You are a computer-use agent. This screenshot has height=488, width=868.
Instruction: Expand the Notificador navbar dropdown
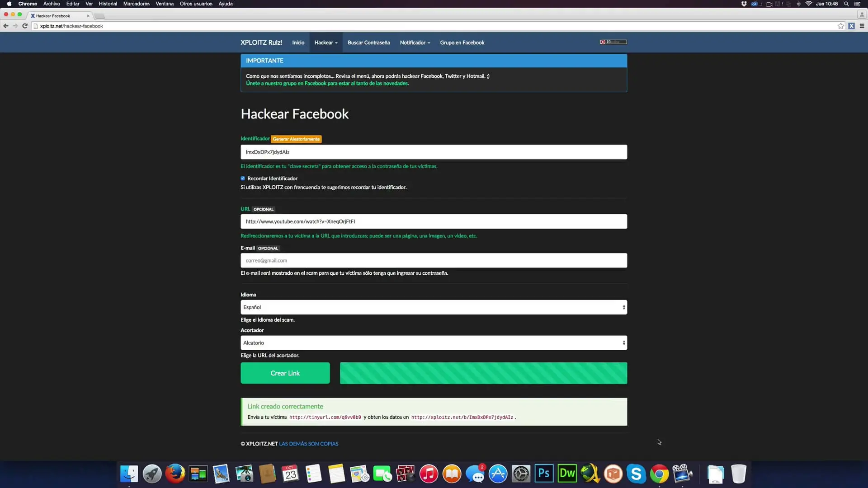(x=415, y=42)
